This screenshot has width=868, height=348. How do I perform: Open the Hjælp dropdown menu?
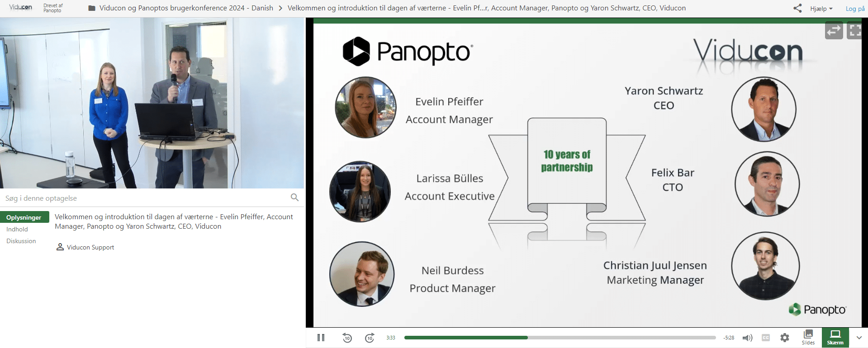coord(821,9)
